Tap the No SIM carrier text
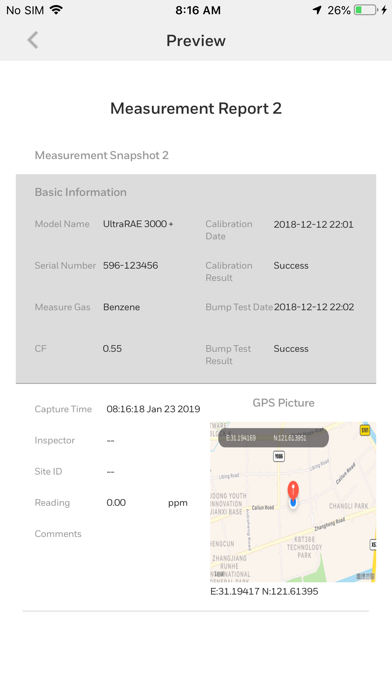This screenshot has width=392, height=696. [x=25, y=10]
